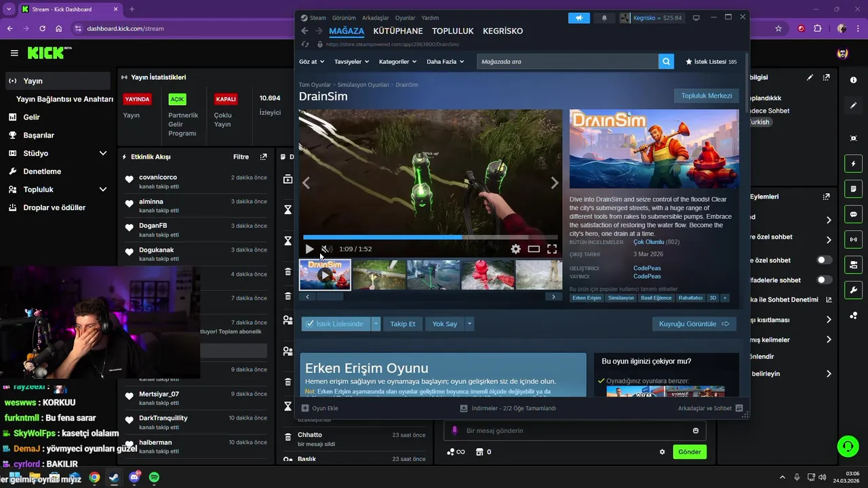Open chat settings gear near Gönder
868x488 pixels.
point(663,452)
